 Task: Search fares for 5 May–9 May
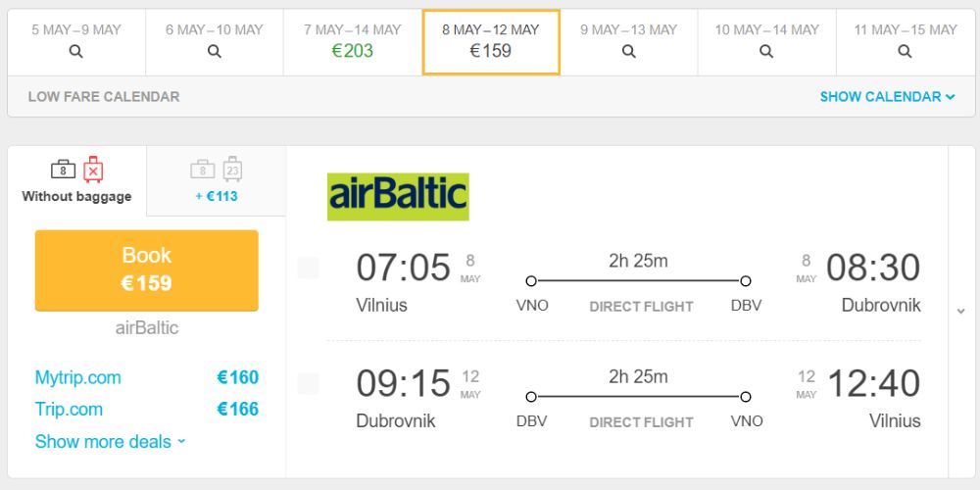76,42
